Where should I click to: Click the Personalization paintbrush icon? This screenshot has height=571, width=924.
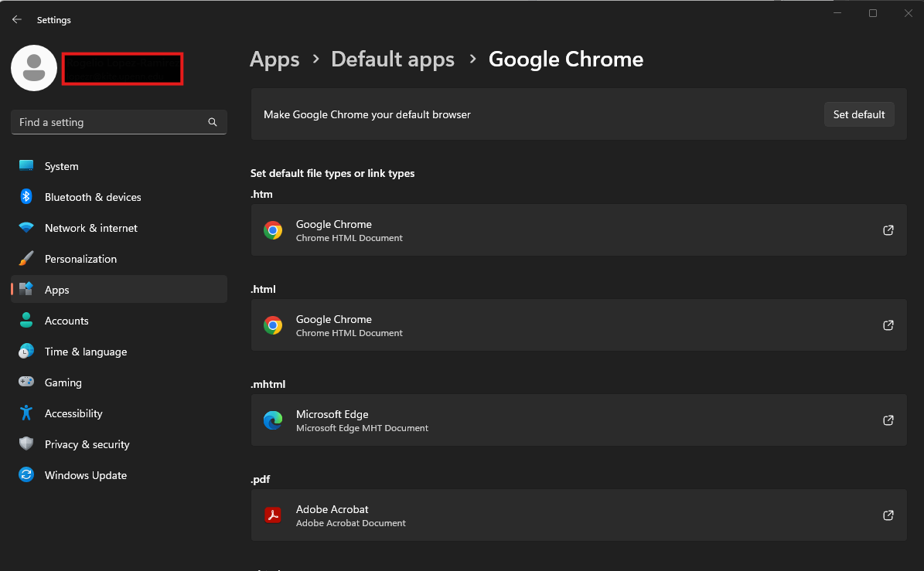pyautogui.click(x=26, y=258)
